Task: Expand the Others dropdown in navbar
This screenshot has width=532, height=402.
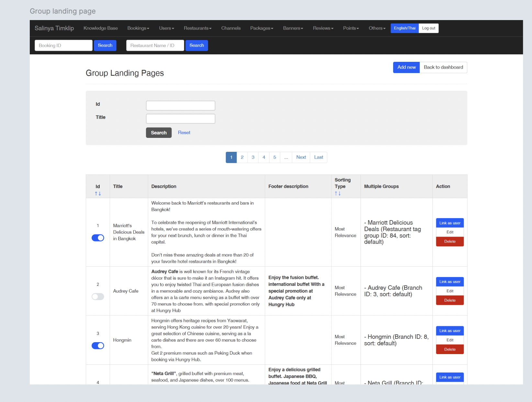Action: pyautogui.click(x=377, y=28)
